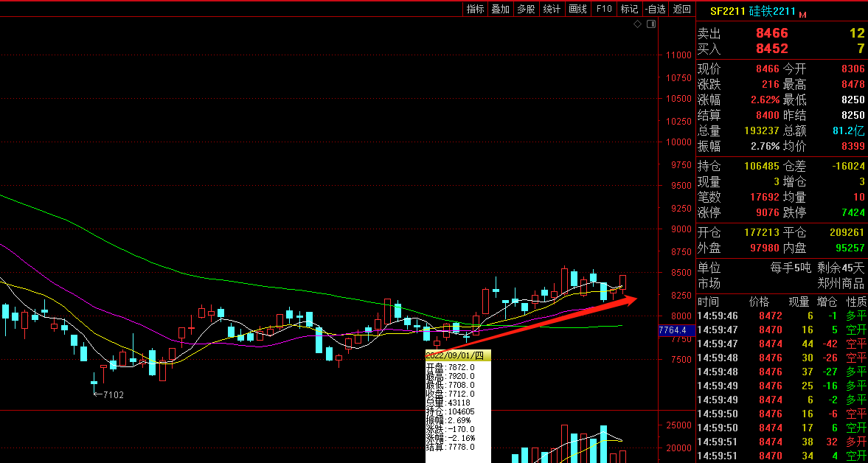Click the diamond icon above the chart

click(638, 24)
